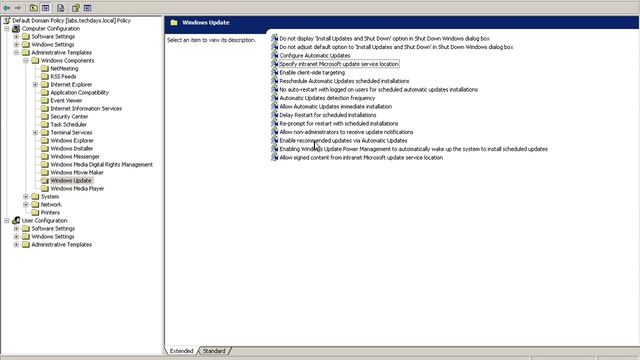
Task: Click the folder icon next to Printers
Action: 36,212
